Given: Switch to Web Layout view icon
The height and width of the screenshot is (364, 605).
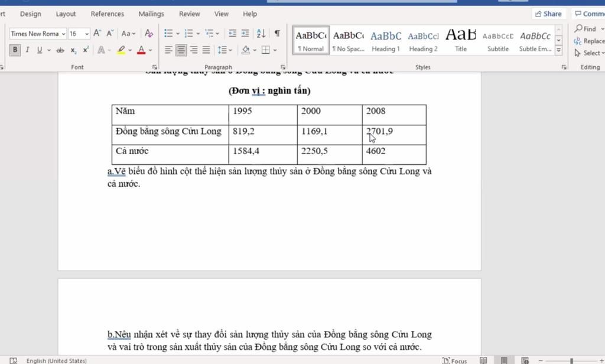Looking at the screenshot, I should pyautogui.click(x=525, y=360).
